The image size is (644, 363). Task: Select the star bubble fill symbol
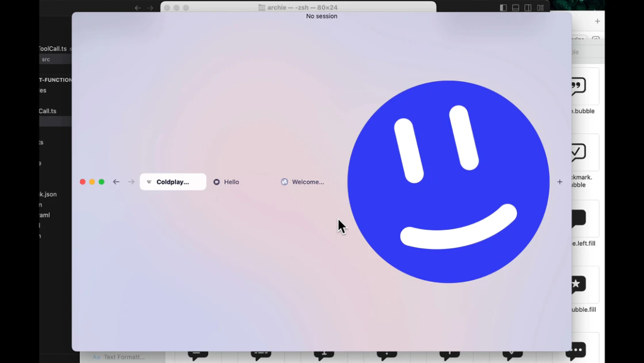578,285
